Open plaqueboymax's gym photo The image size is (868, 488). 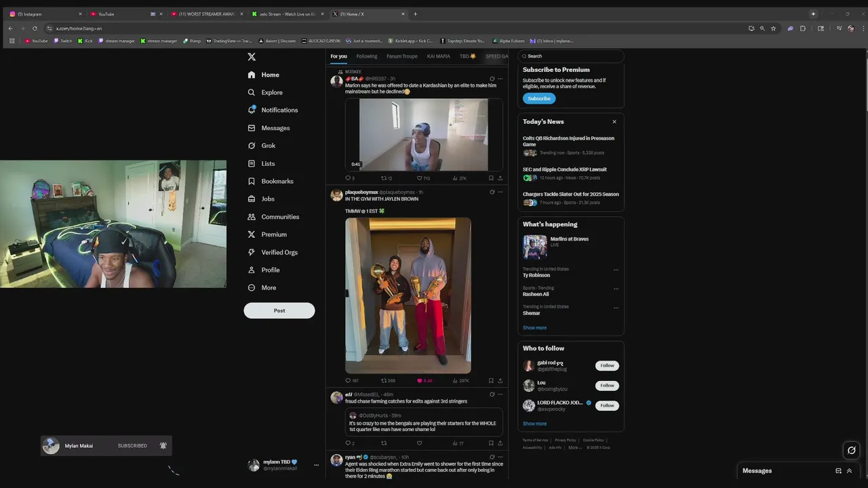click(408, 296)
